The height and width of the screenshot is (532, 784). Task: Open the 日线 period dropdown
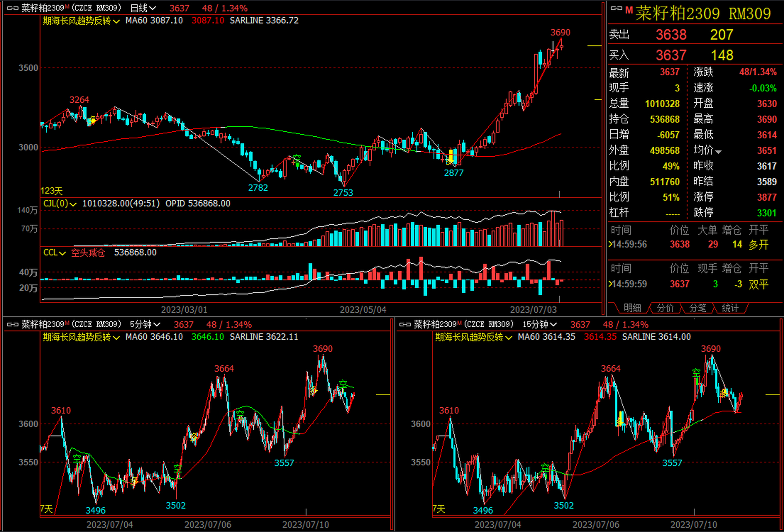143,8
